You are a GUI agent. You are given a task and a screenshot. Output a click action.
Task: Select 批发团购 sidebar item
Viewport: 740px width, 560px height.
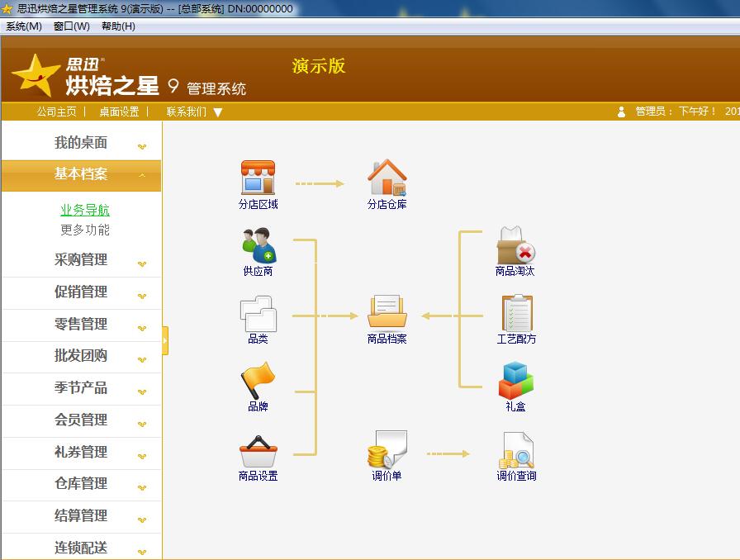click(x=81, y=356)
